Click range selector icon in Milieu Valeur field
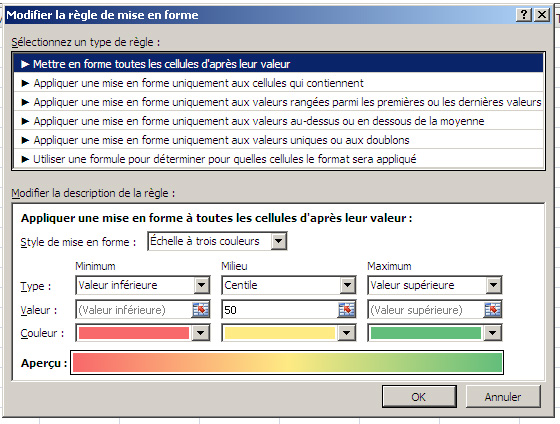This screenshot has width=560, height=424. coord(346,310)
